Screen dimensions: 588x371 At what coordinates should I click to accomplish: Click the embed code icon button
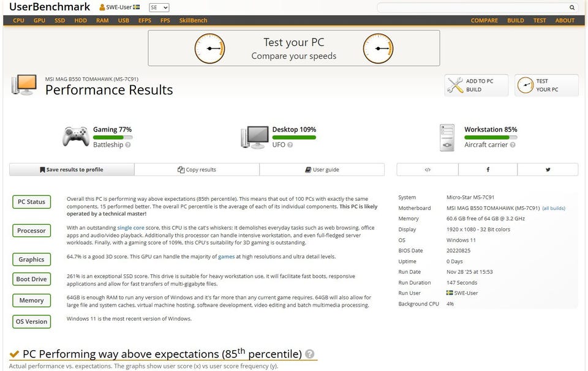coord(427,170)
